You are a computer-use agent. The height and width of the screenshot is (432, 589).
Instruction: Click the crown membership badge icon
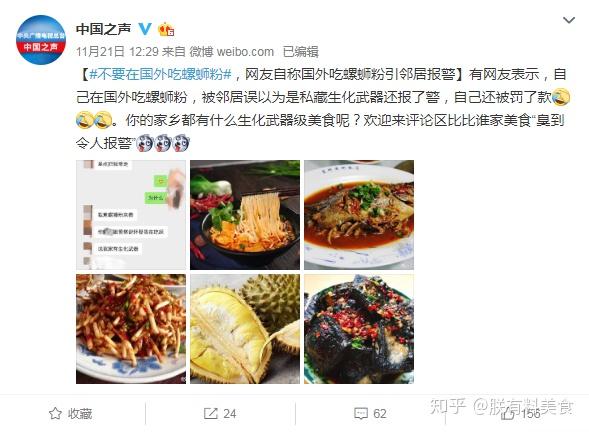tap(166, 29)
